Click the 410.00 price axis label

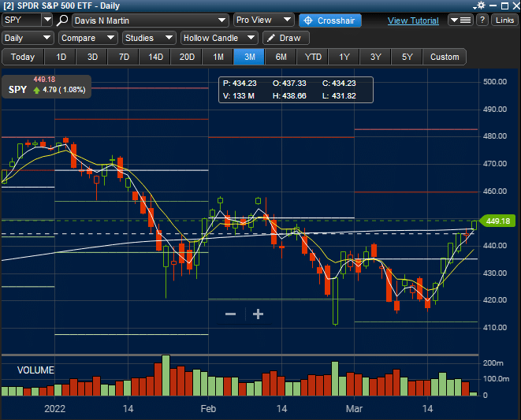tap(495, 328)
